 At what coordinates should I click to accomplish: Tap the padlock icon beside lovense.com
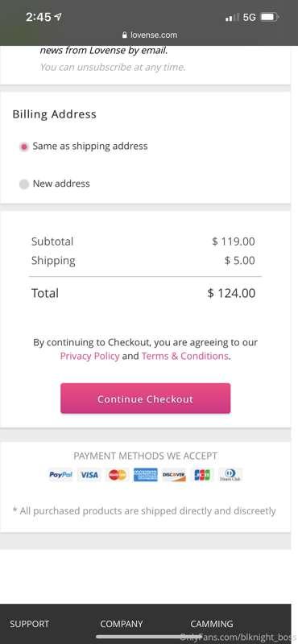pyautogui.click(x=125, y=35)
